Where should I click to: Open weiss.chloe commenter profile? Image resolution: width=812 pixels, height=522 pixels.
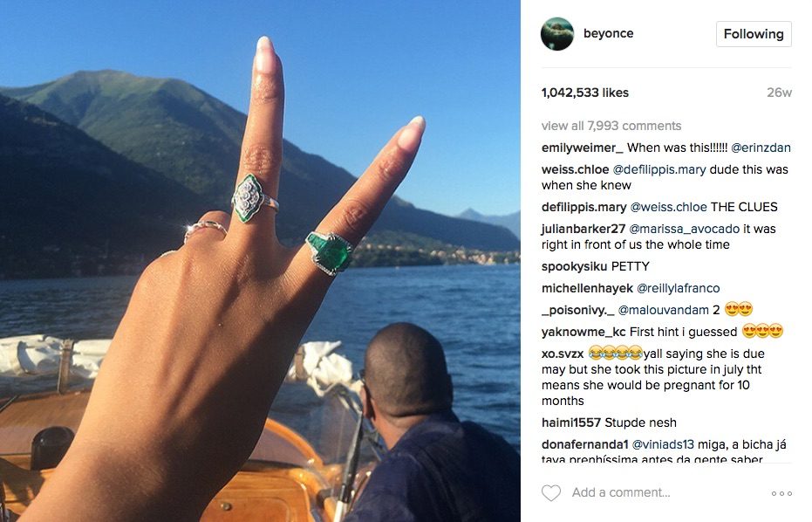click(x=575, y=169)
